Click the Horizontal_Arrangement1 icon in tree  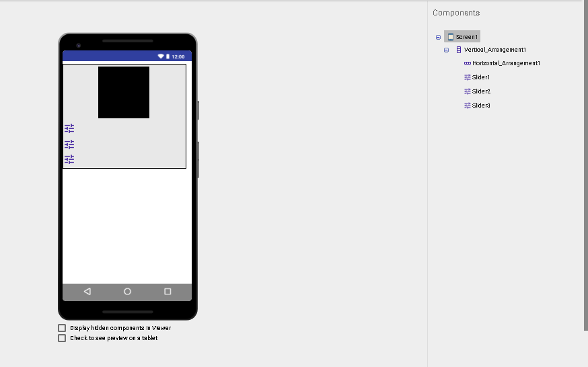(468, 63)
